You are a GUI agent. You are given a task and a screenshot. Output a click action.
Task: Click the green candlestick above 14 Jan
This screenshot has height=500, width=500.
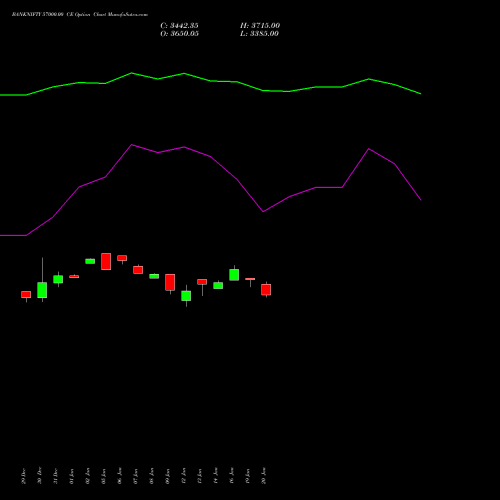[218, 285]
